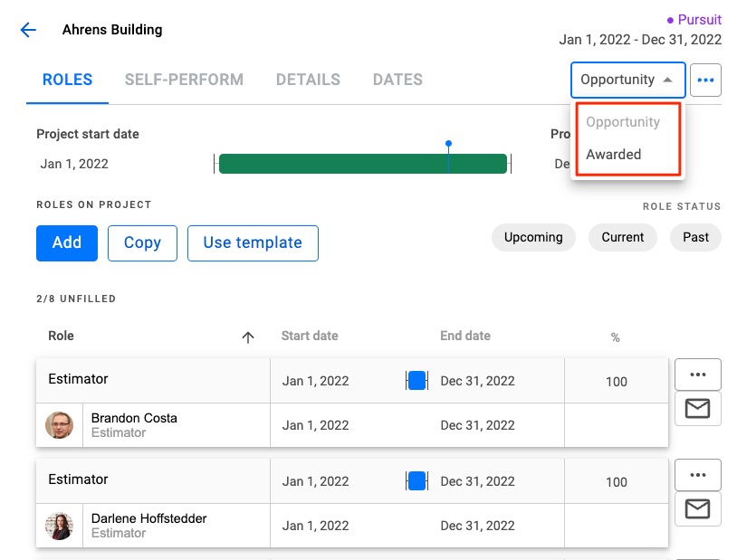Click start date of first Estimator role row
The width and height of the screenshot is (737, 560).
tap(315, 381)
